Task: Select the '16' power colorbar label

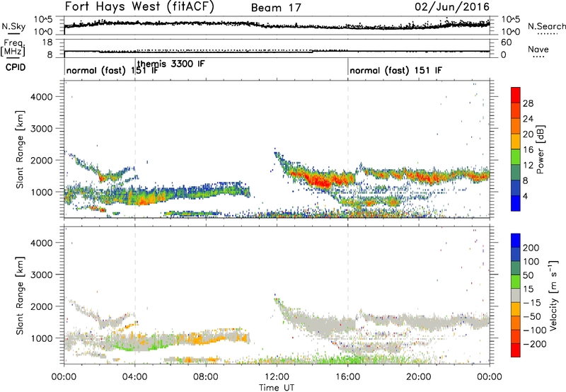Action: 528,150
